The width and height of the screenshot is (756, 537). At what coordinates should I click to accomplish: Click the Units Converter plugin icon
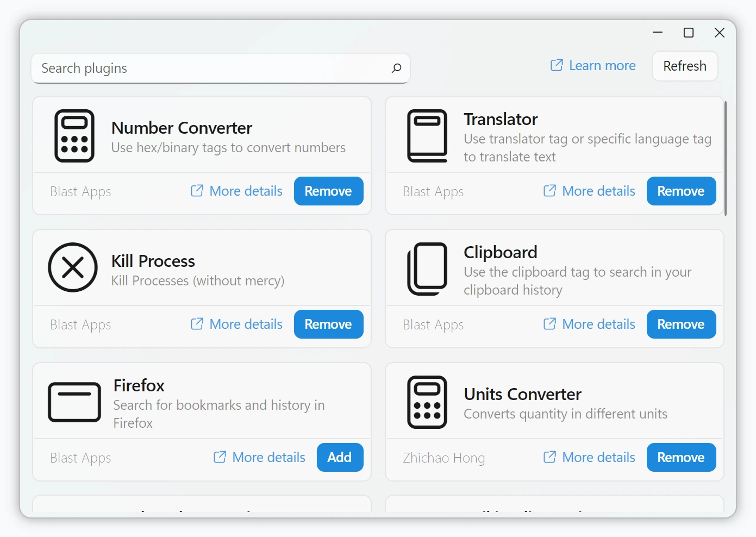pos(428,402)
